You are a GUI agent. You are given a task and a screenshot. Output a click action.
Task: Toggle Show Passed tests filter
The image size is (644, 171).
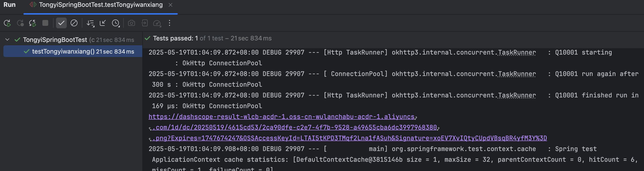[61, 23]
